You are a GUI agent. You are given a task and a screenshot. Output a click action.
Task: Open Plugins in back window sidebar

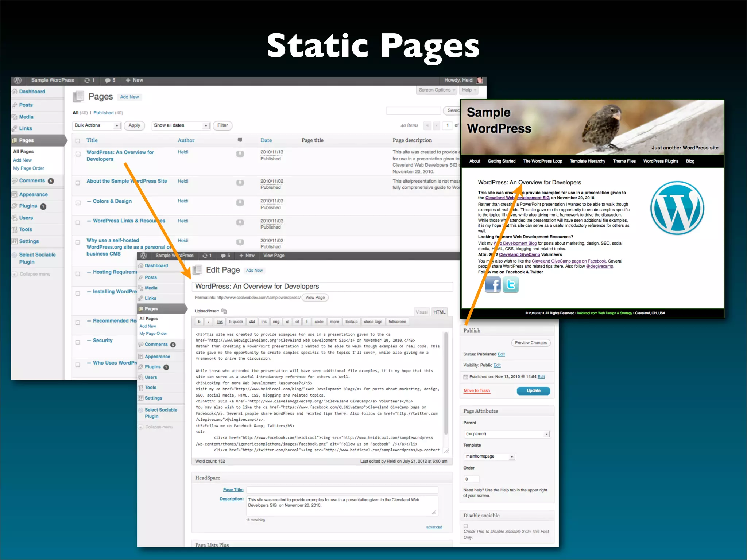click(28, 206)
